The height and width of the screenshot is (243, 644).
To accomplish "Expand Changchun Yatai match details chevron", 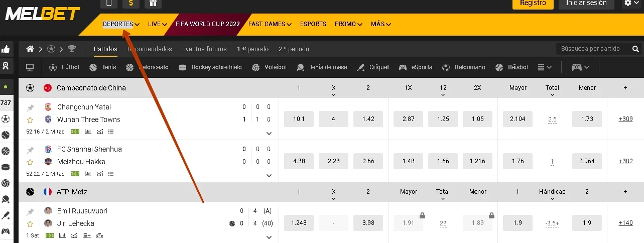I will pos(269,134).
